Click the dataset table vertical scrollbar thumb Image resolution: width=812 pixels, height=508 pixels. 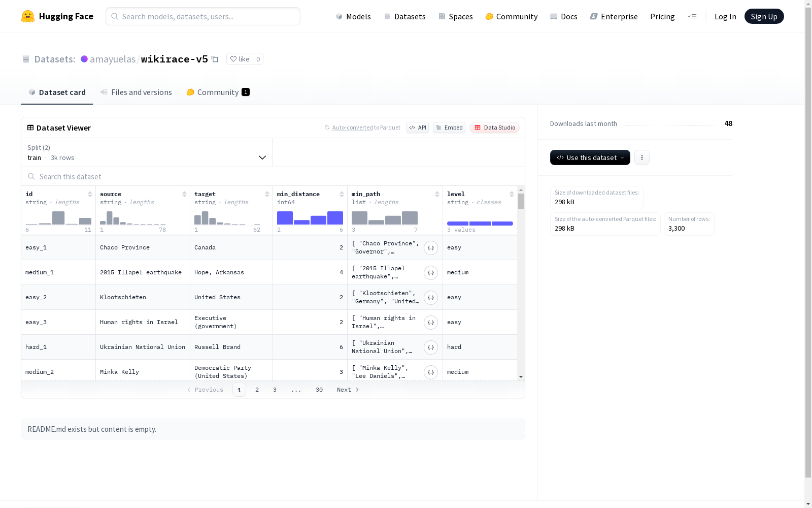click(521, 201)
